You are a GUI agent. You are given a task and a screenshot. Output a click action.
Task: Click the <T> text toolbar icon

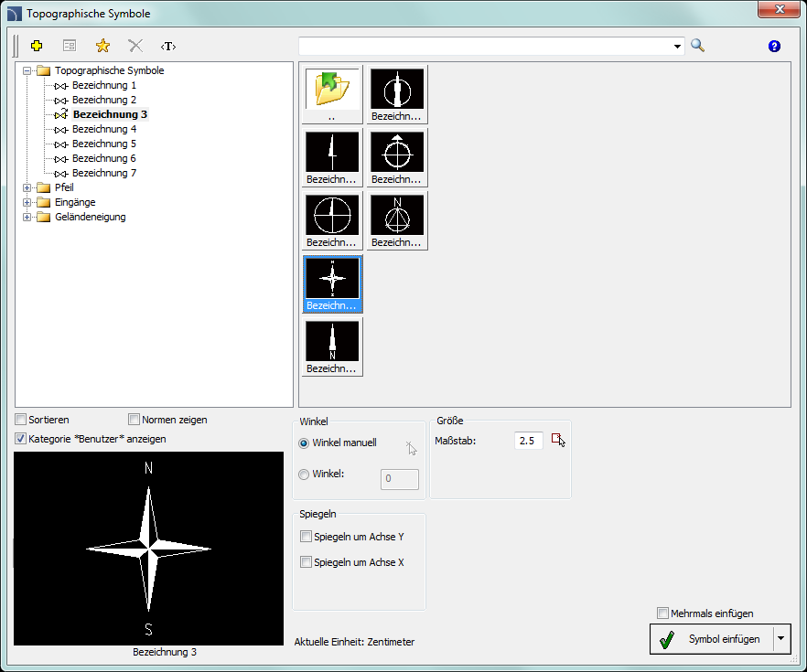tap(168, 46)
